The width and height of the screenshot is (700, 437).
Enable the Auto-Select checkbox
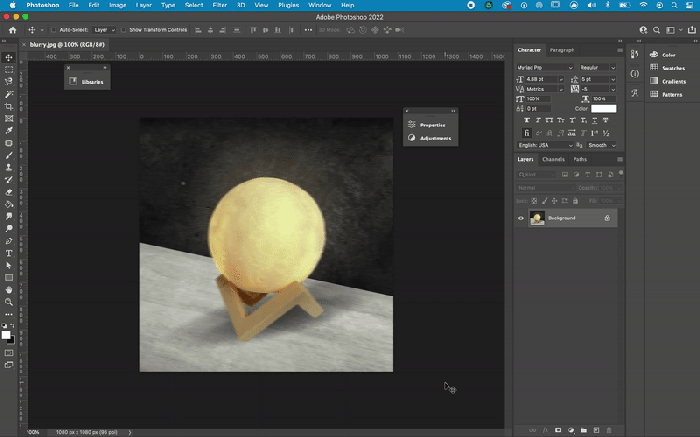(54, 30)
